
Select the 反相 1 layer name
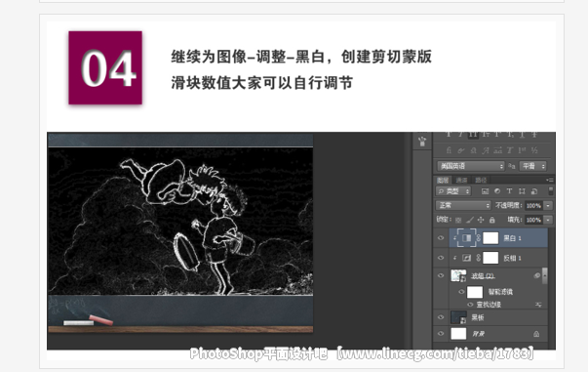512,258
